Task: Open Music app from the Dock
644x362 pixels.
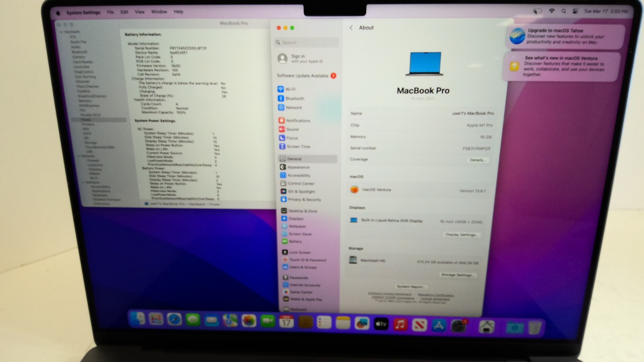Action: click(x=400, y=325)
